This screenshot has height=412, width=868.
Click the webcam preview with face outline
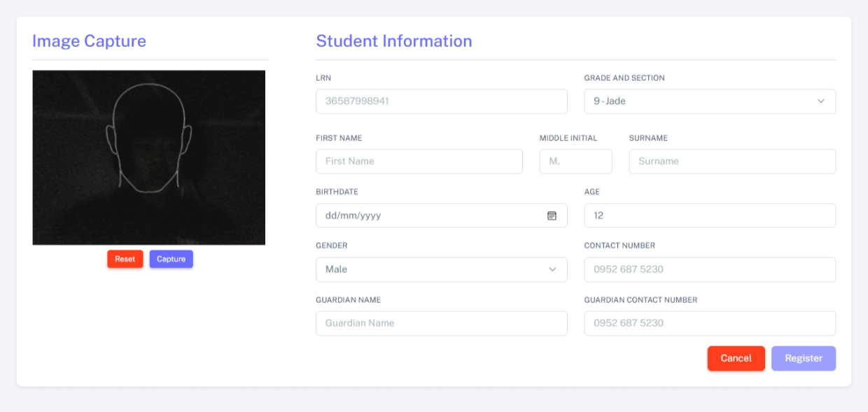tap(149, 157)
